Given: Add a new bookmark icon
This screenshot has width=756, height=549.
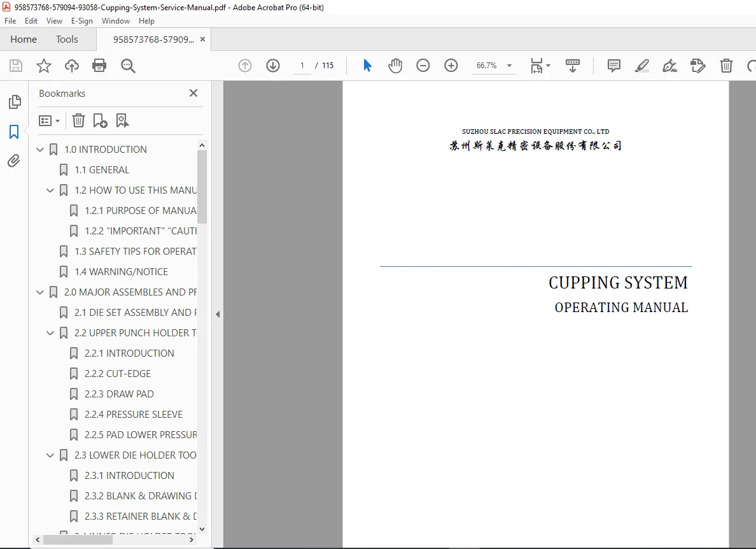Looking at the screenshot, I should pyautogui.click(x=100, y=120).
